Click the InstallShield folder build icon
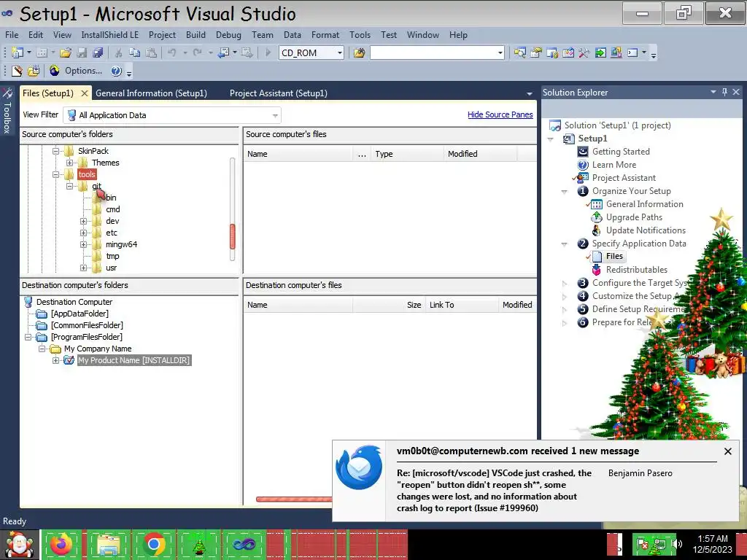This screenshot has width=747, height=560. click(34, 71)
